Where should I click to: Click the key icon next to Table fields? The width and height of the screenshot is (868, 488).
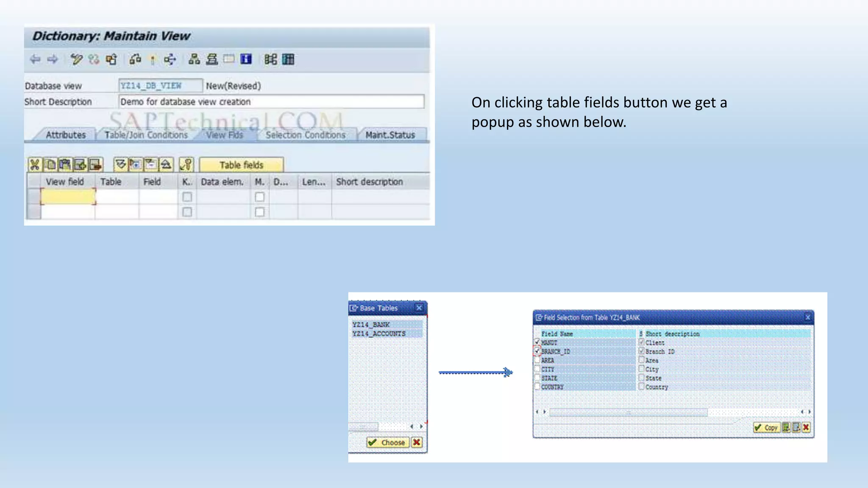(x=186, y=164)
